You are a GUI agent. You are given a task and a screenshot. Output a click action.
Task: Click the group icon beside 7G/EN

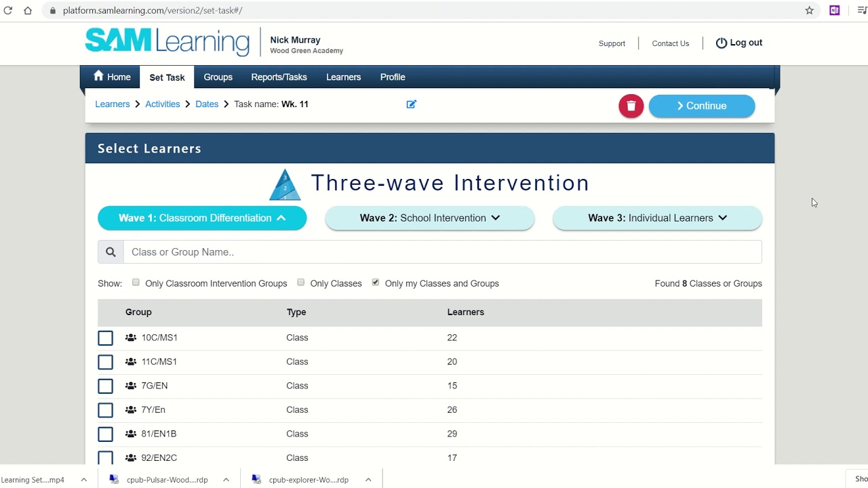pyautogui.click(x=131, y=386)
